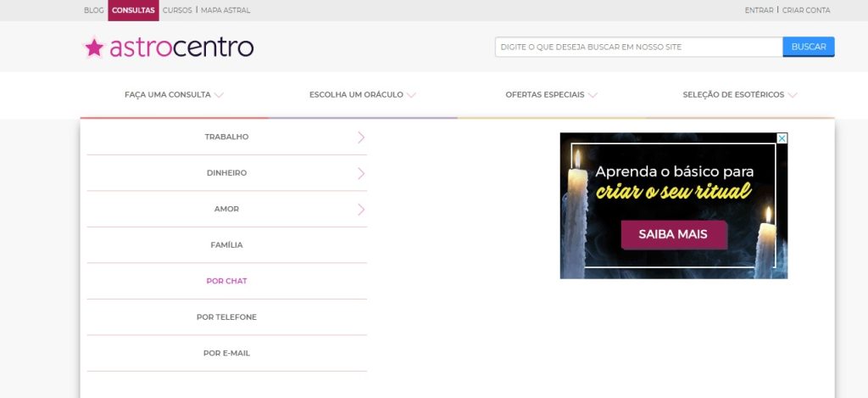Select Dinheiro in the consultation menu
The width and height of the screenshot is (868, 398).
(x=226, y=173)
